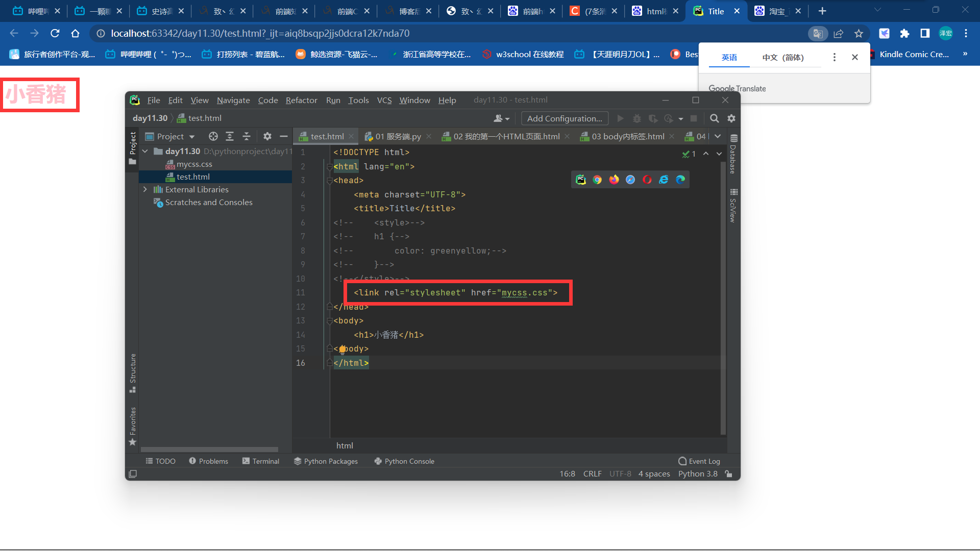Open the browser Extensions puzzle icon
This screenshot has height=551, width=980.
coord(904,33)
